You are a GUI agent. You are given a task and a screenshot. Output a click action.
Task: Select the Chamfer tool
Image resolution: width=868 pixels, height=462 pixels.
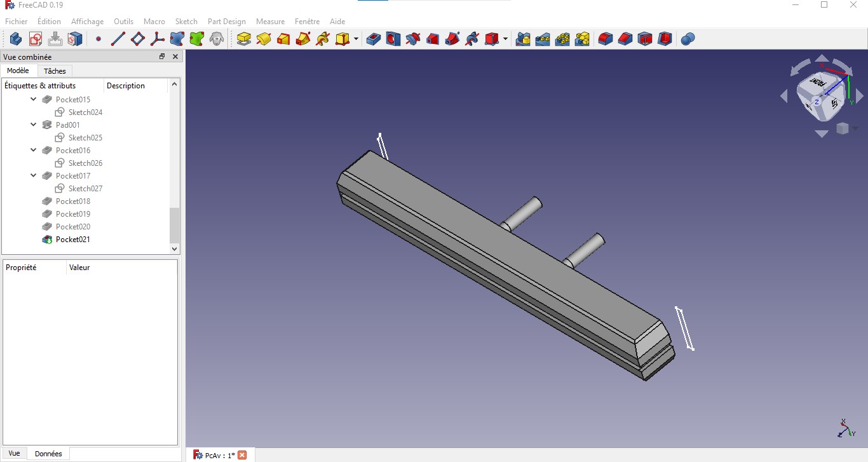click(x=625, y=39)
